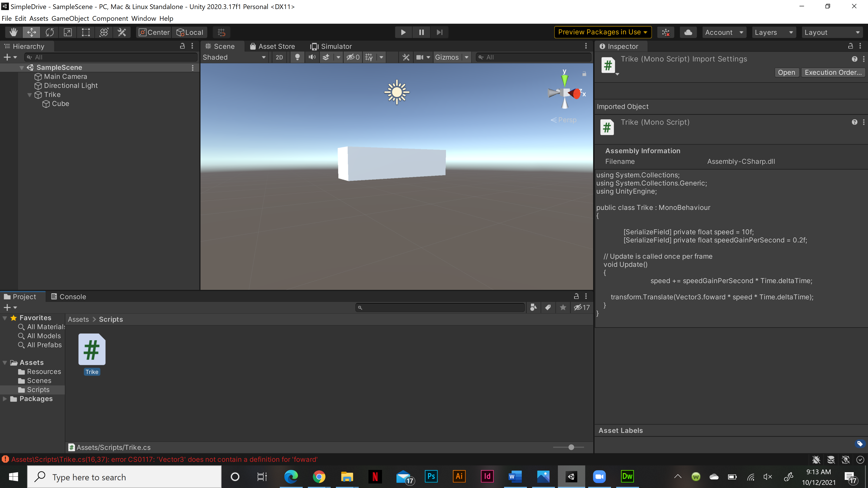Click the asset labels tag icon
The width and height of the screenshot is (868, 488).
[x=860, y=444]
